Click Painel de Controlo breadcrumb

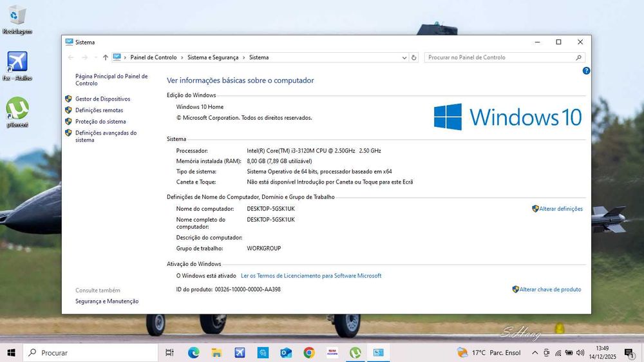point(154,57)
